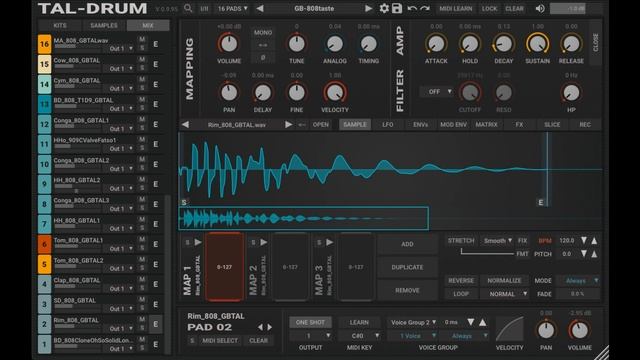Decrease the voice group time of 0 ms
The image size is (640, 360).
tap(471, 322)
